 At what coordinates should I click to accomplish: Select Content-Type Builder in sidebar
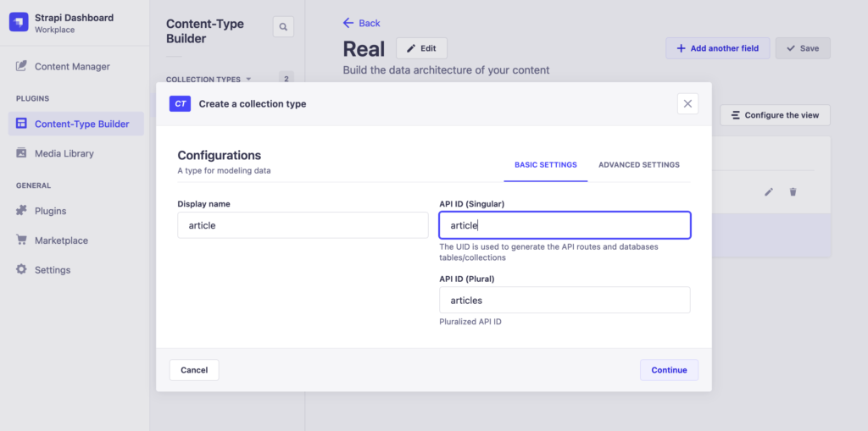(x=81, y=124)
